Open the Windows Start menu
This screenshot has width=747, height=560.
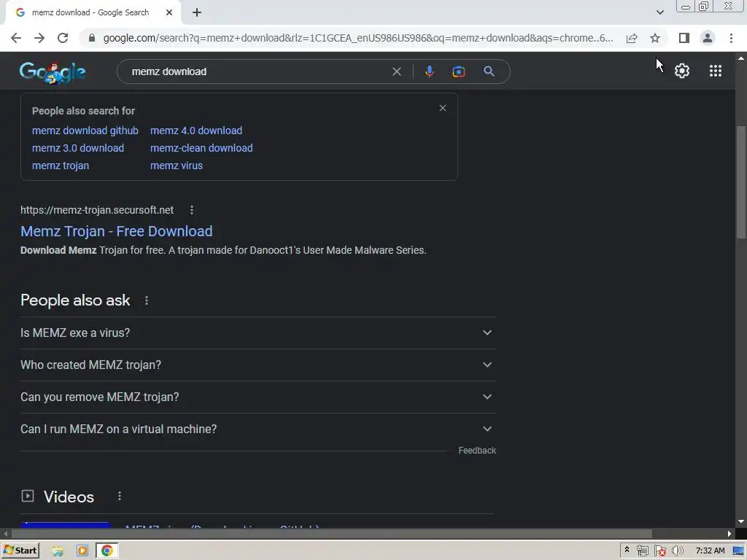point(20,551)
